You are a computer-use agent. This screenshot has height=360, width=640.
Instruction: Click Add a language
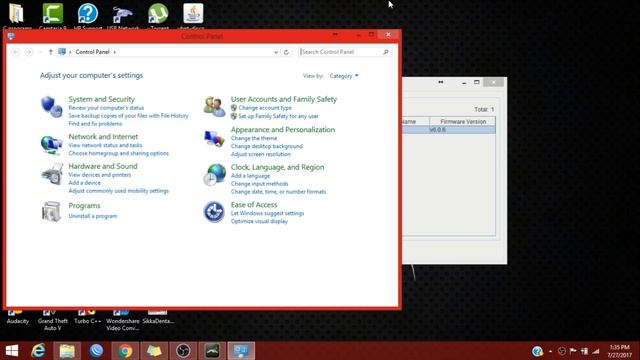pyautogui.click(x=251, y=176)
